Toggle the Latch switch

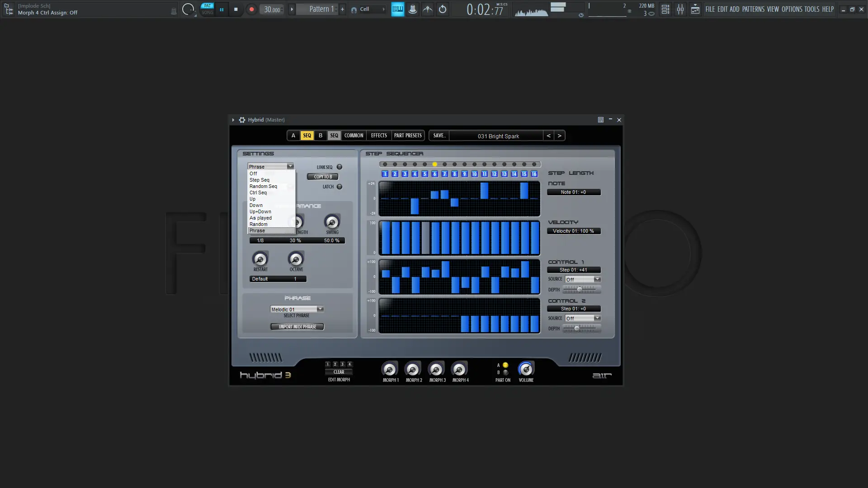340,187
